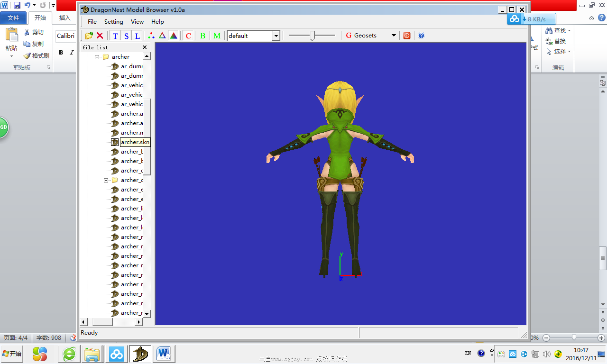607x364 pixels.
Task: Select archer.skn in the file list
Action: click(x=135, y=142)
